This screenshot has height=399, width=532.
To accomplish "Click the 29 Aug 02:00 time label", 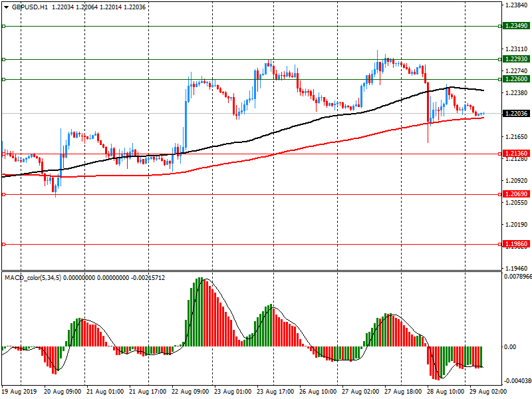I will click(488, 392).
